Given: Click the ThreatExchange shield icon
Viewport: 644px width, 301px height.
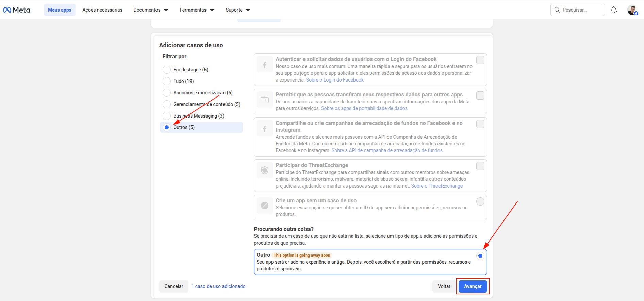Looking at the screenshot, I should [x=264, y=170].
